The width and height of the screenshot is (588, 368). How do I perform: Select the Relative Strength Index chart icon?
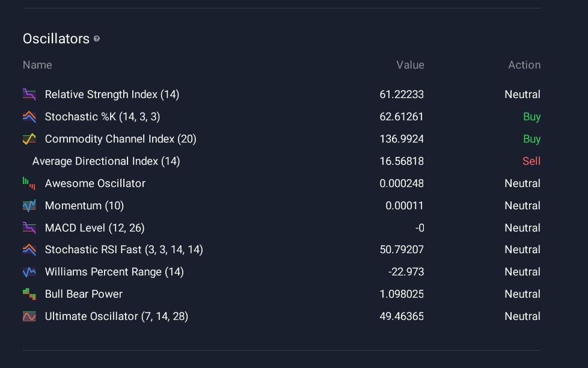click(29, 94)
